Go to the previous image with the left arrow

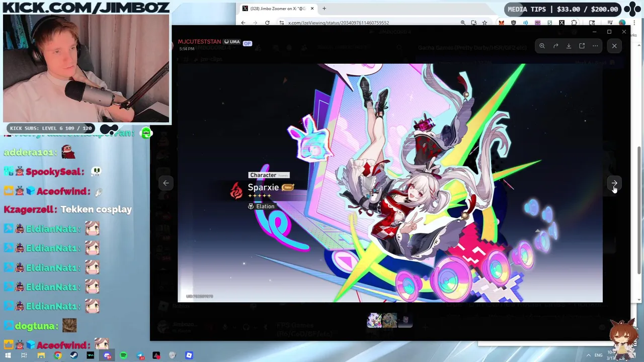pos(166,183)
